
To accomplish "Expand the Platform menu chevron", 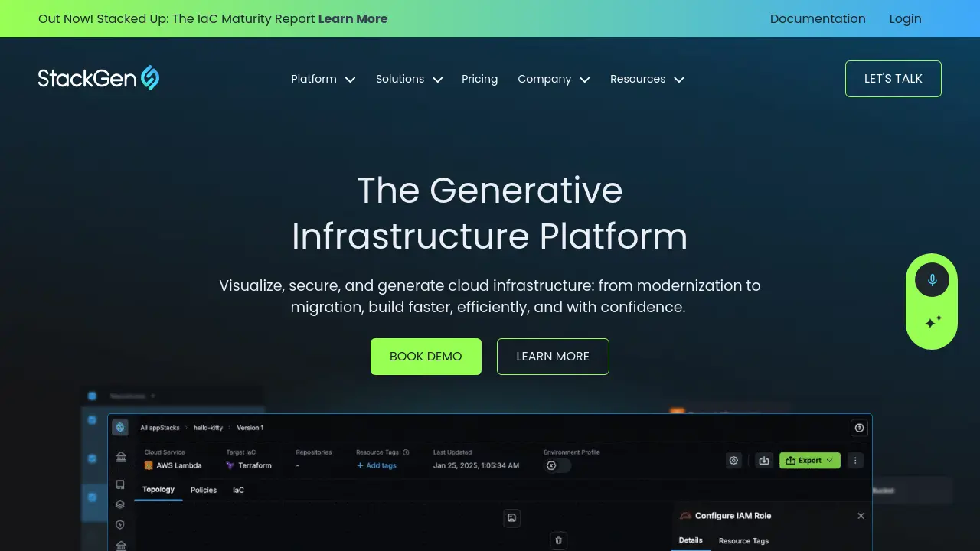I will tap(350, 80).
